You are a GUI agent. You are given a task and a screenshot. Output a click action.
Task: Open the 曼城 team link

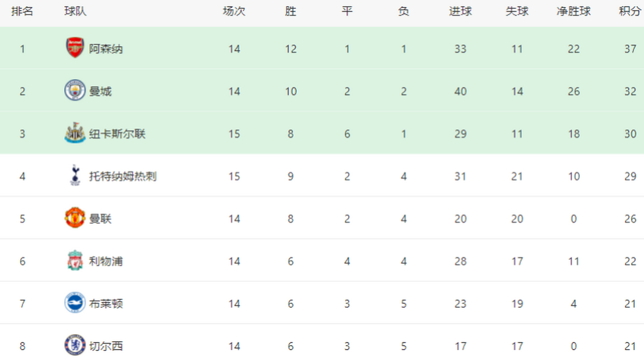[x=100, y=91]
